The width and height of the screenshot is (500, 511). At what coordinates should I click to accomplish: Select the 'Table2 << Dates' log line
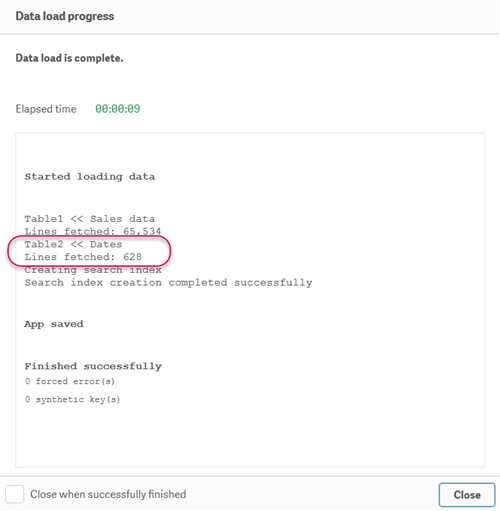tap(73, 244)
